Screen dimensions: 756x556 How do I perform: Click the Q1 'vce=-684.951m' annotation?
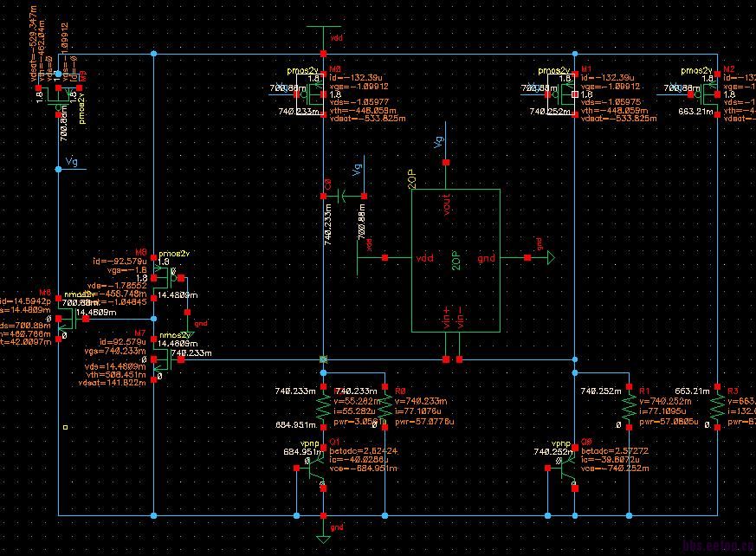[364, 469]
